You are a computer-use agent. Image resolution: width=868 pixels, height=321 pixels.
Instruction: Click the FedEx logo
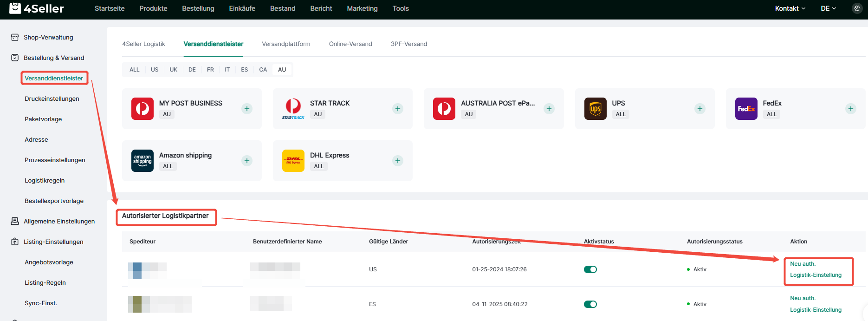746,109
